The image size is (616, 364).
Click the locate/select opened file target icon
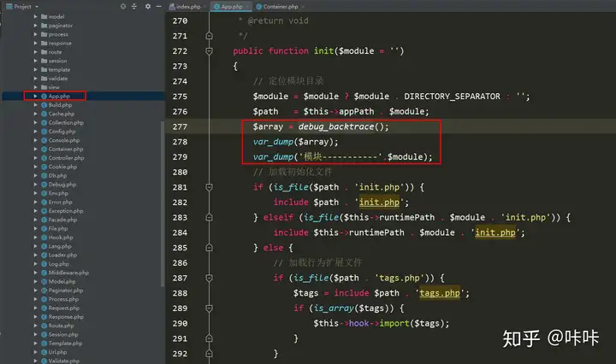pos(123,6)
